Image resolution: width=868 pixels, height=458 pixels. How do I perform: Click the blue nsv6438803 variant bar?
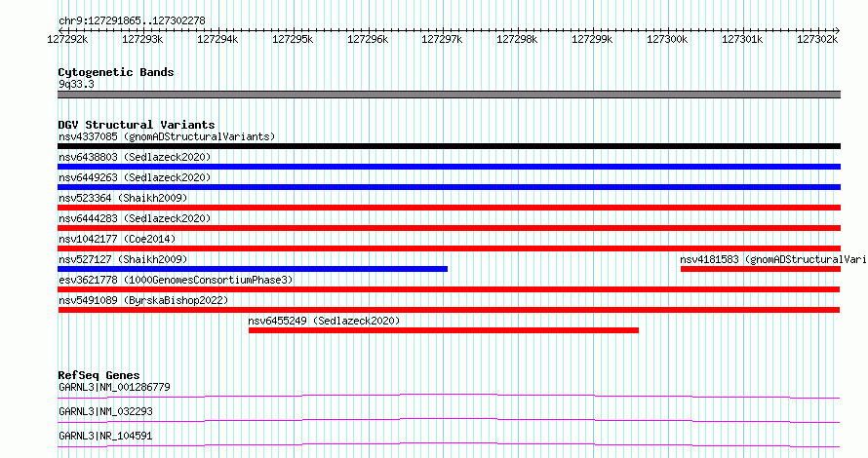(449, 167)
